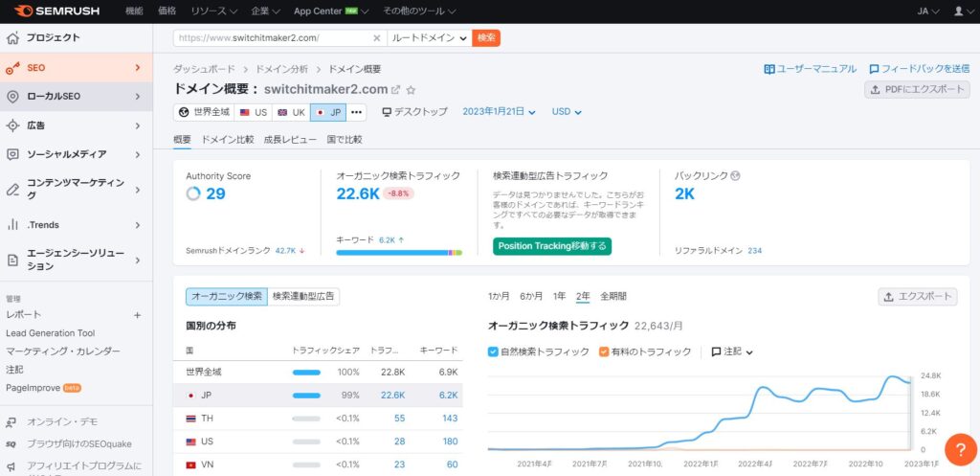980x476 pixels.
Task: Click PDFにエクスポート button
Action: (918, 90)
